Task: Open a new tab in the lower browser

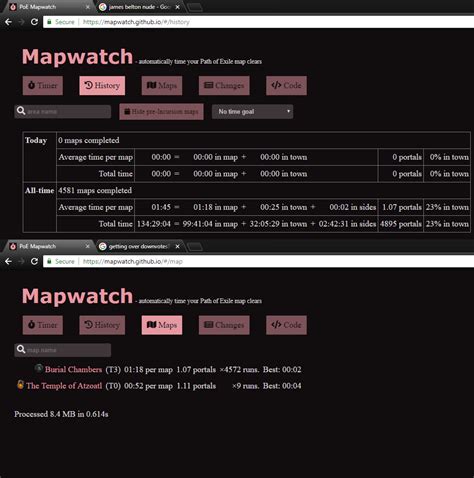Action: coord(194,247)
